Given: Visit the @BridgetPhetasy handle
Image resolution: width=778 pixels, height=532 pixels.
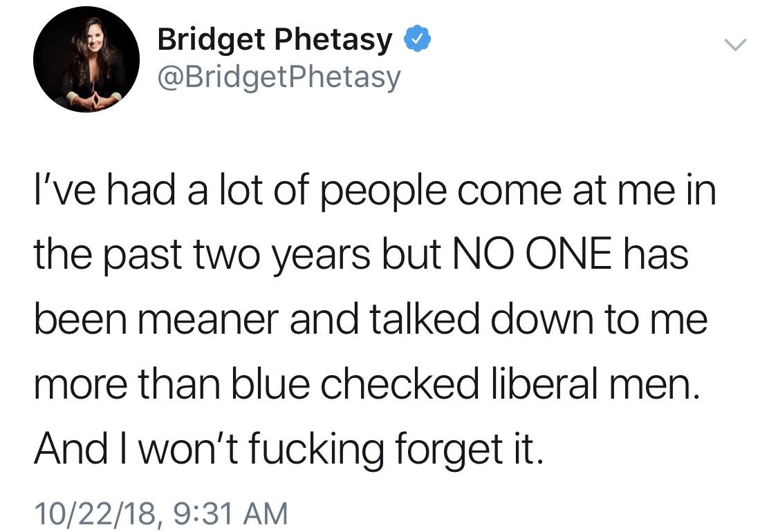Looking at the screenshot, I should coord(279,78).
